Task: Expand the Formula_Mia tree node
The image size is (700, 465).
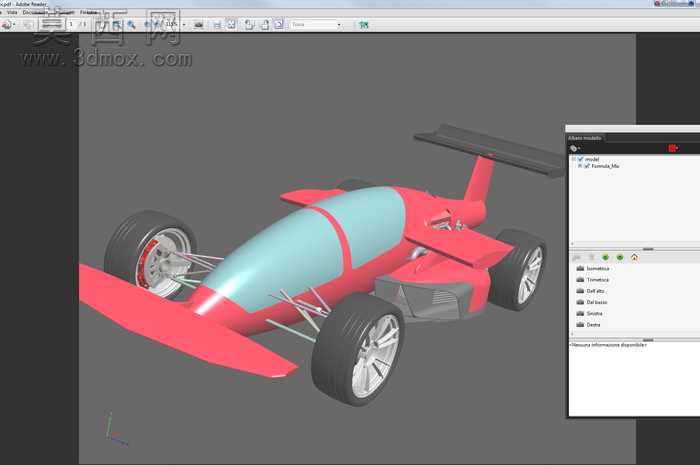Action: click(580, 166)
